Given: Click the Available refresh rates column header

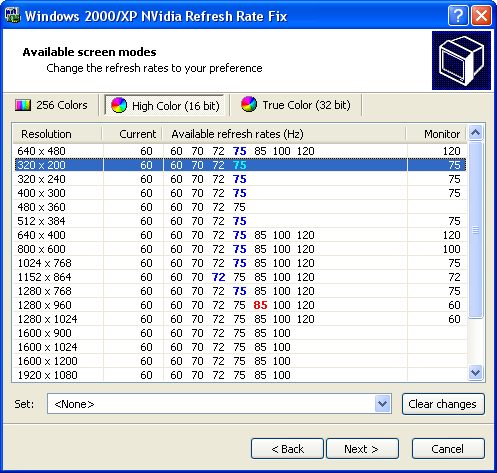Looking at the screenshot, I should point(284,134).
